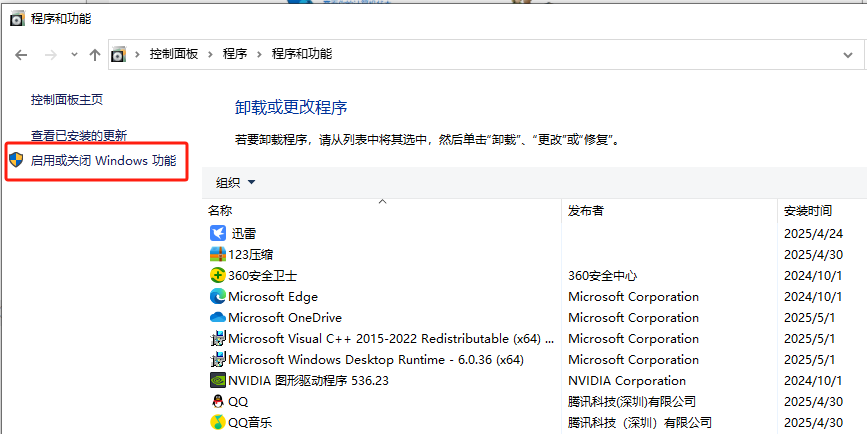The image size is (867, 434).
Task: Click the 迅雷 program icon
Action: click(218, 233)
